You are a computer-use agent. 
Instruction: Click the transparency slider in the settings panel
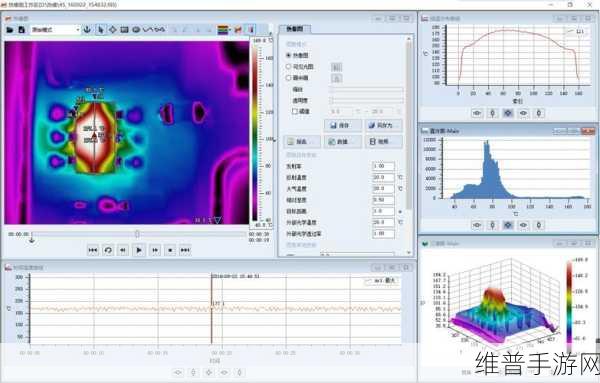point(367,100)
